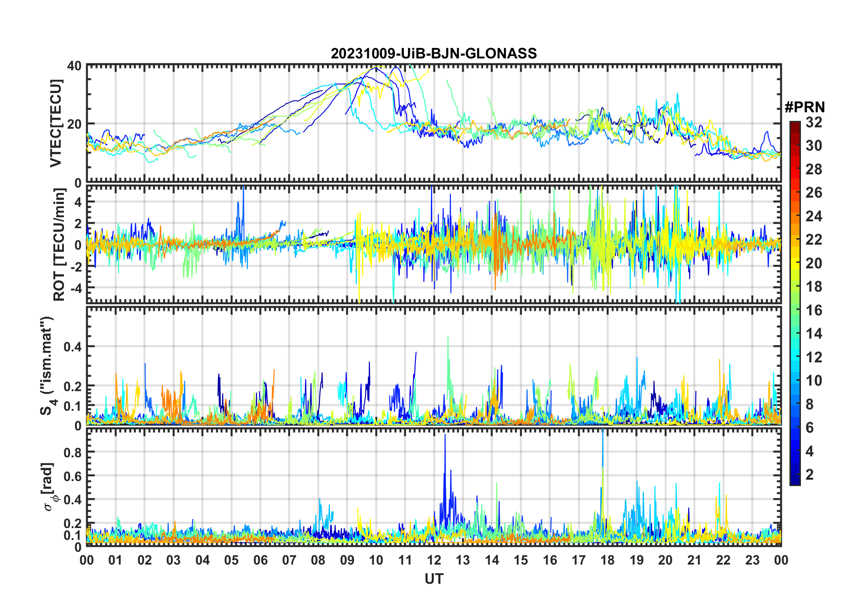Click x-axis tick label 03

[173, 560]
